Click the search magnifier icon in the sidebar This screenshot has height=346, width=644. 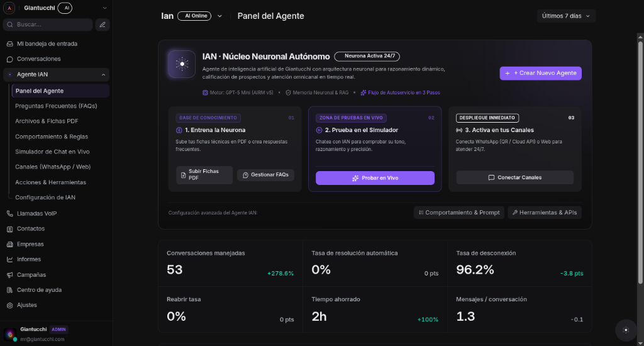(x=10, y=25)
